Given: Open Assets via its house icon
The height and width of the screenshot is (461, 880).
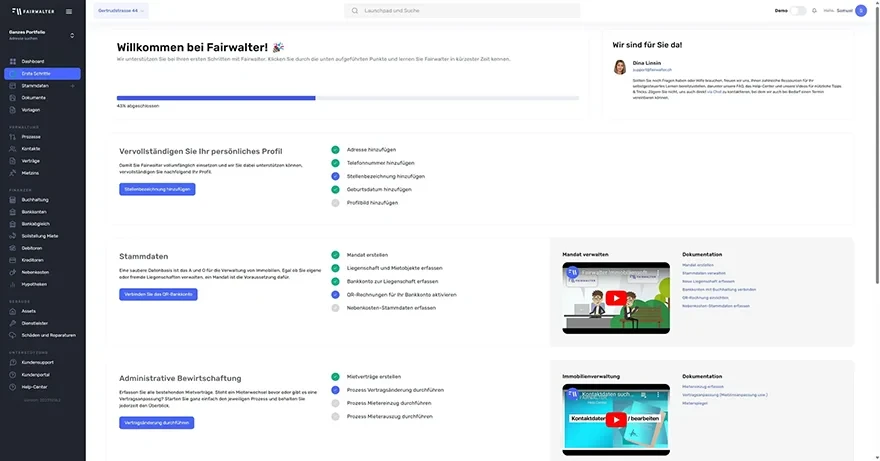Looking at the screenshot, I should coord(13,311).
